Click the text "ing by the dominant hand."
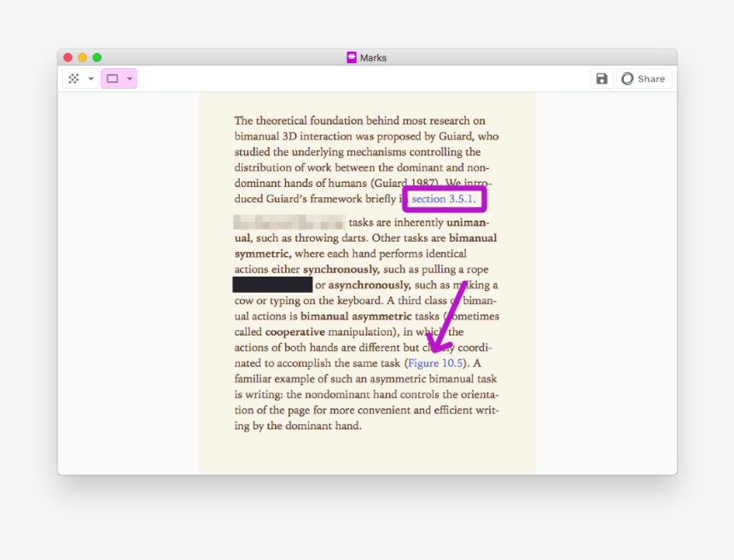 pos(298,426)
